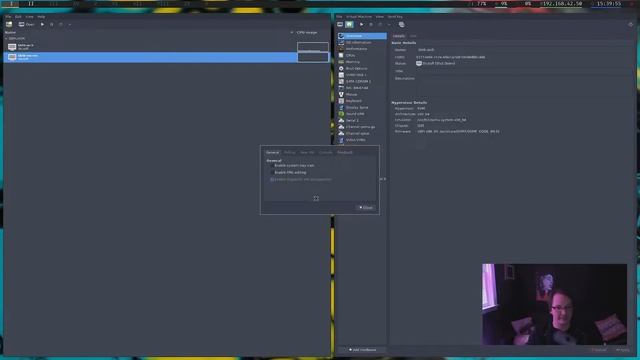640x360 pixels.
Task: Click the run (play) icon in manager toolbar
Action: (42, 24)
